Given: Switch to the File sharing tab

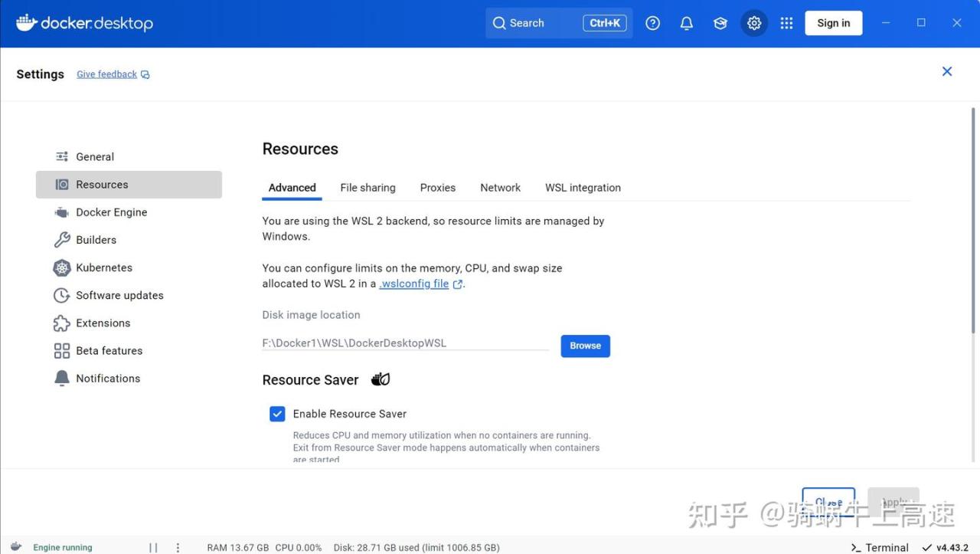Looking at the screenshot, I should pos(367,188).
